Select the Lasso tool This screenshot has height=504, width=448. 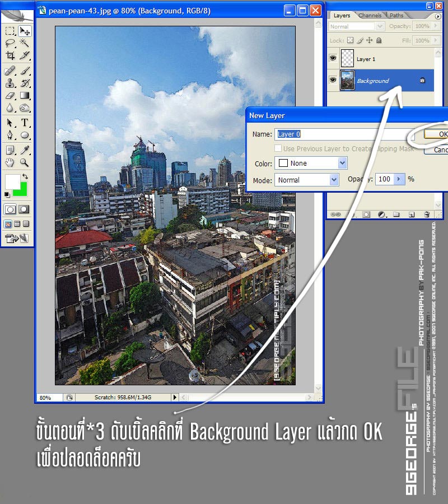pos(10,43)
